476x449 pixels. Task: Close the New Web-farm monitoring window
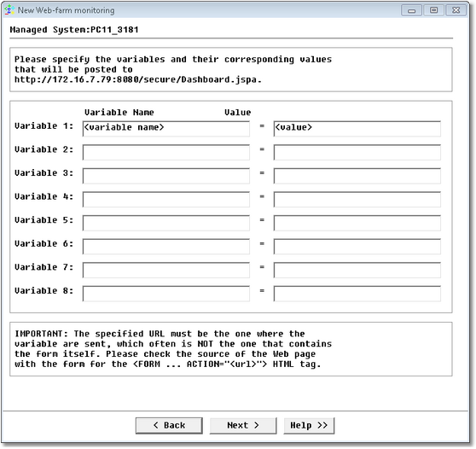(x=456, y=10)
